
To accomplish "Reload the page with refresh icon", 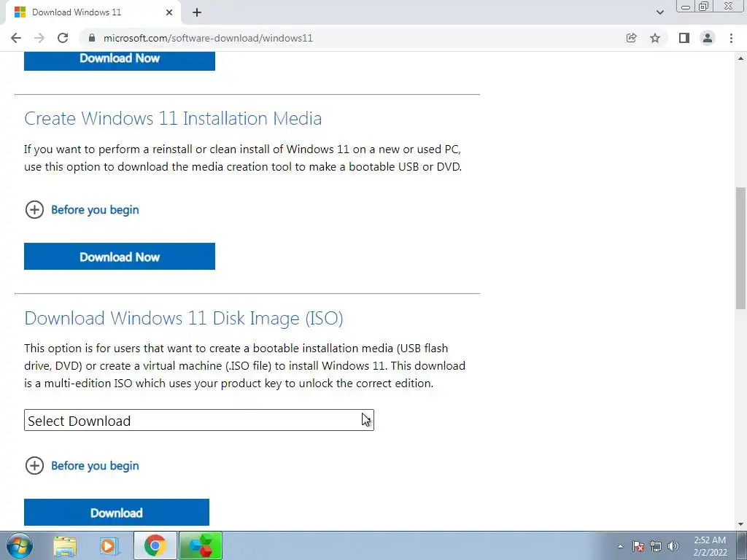I will tap(63, 38).
